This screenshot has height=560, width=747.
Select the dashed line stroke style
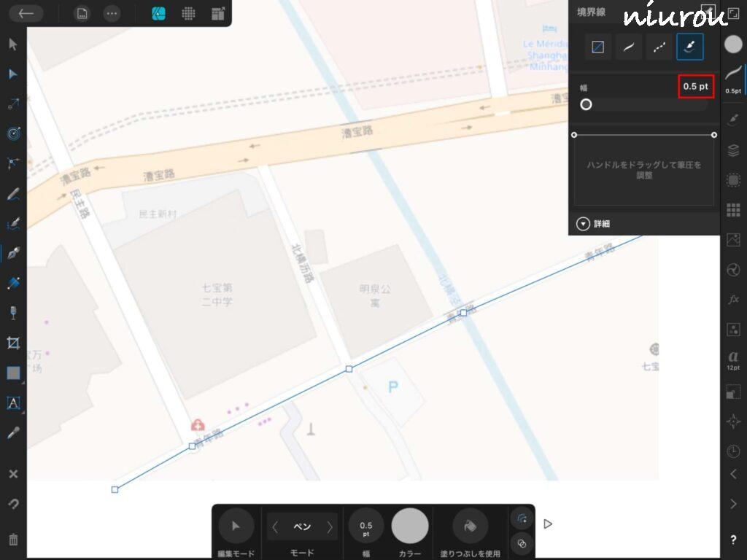coord(659,47)
